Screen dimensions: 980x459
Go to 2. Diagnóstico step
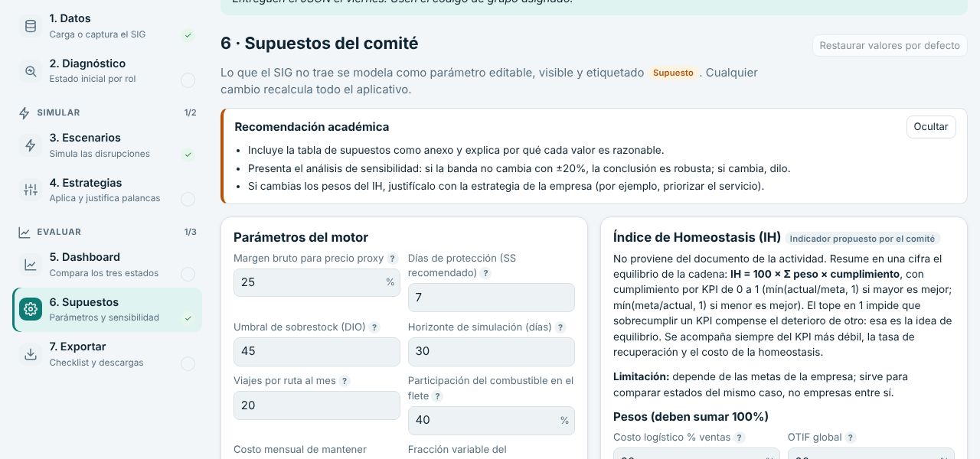tap(107, 71)
